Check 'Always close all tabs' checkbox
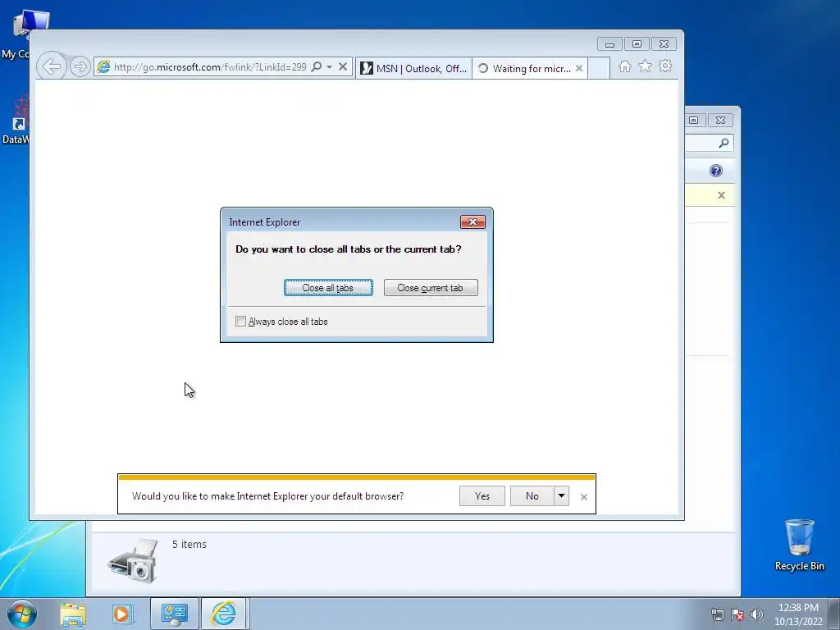This screenshot has width=840, height=630. (240, 322)
